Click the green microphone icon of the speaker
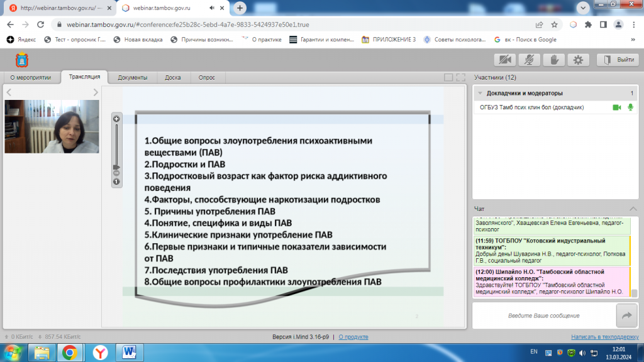The width and height of the screenshot is (644, 362). (630, 107)
